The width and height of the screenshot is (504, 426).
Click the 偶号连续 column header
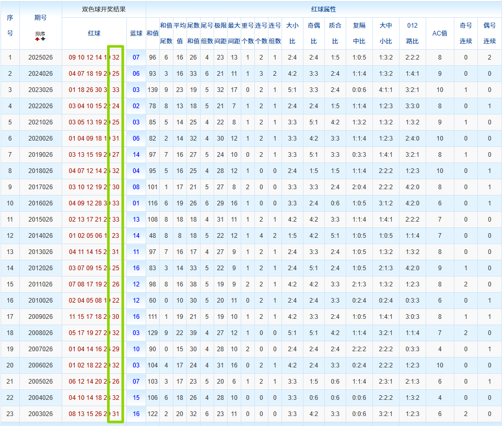489,33
